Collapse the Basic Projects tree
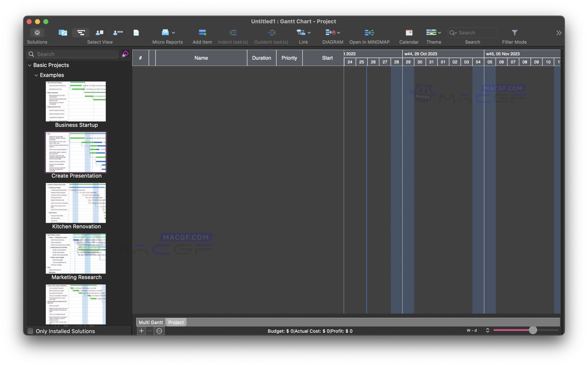 click(x=30, y=65)
